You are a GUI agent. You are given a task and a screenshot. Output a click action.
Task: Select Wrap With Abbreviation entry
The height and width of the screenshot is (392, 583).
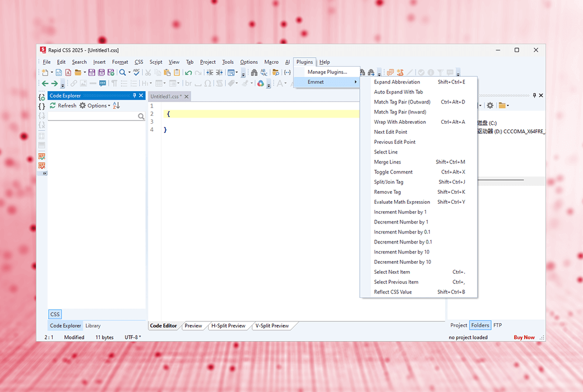click(419, 122)
